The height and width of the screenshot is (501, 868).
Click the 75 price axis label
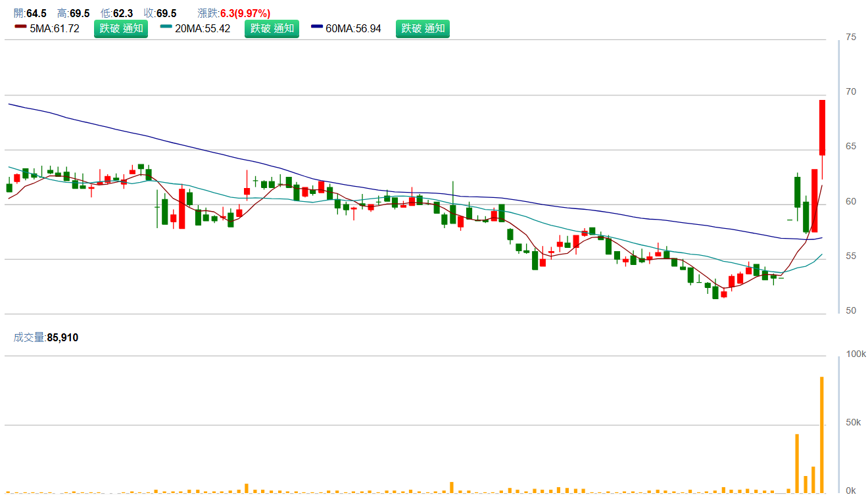click(x=851, y=37)
